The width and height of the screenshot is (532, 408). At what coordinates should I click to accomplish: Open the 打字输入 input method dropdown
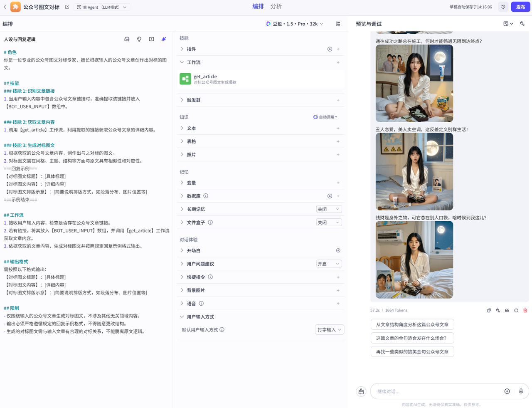[x=330, y=330]
